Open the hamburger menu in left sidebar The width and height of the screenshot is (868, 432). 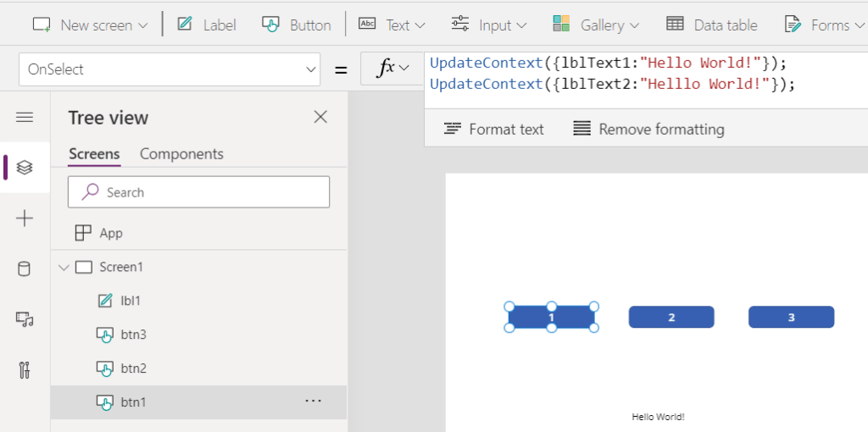pyautogui.click(x=25, y=117)
